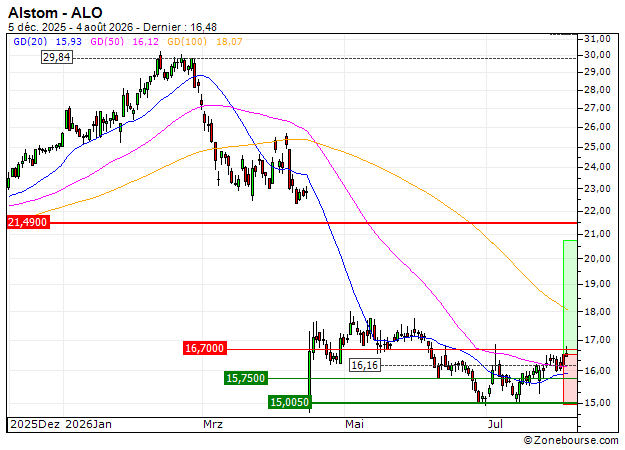This screenshot has width=625, height=450.
Task: Click the '30,00' price axis tick
Action: tap(597, 55)
